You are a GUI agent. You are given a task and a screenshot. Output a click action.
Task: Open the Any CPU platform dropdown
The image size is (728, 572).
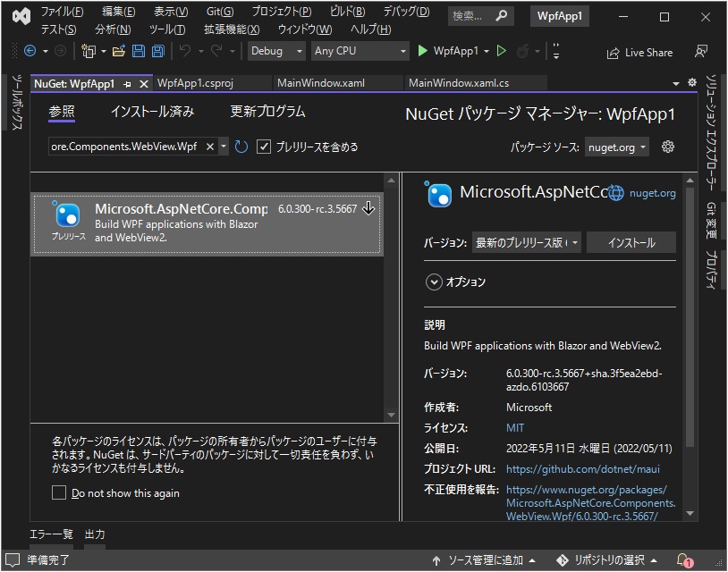coord(360,51)
